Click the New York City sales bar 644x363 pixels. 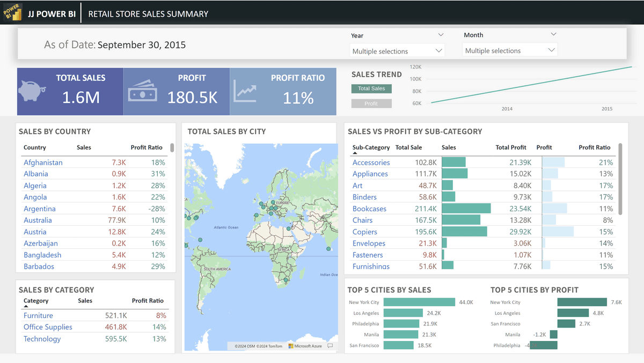[x=419, y=302]
